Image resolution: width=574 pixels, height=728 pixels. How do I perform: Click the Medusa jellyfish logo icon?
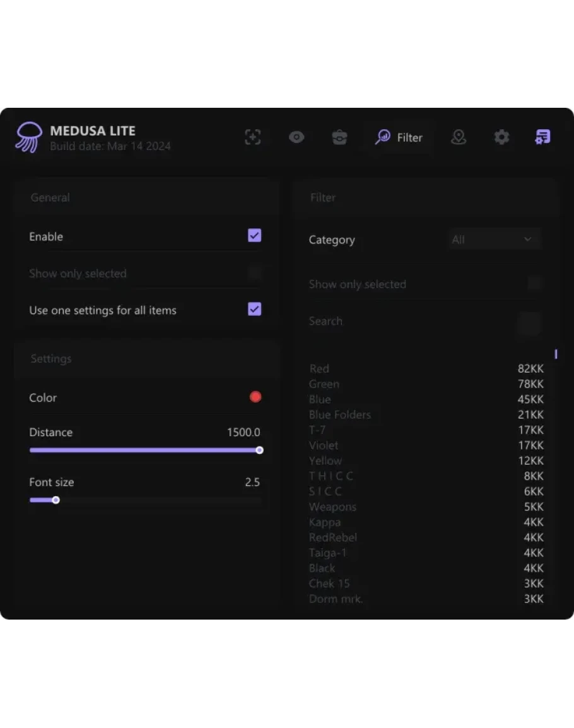(28, 137)
